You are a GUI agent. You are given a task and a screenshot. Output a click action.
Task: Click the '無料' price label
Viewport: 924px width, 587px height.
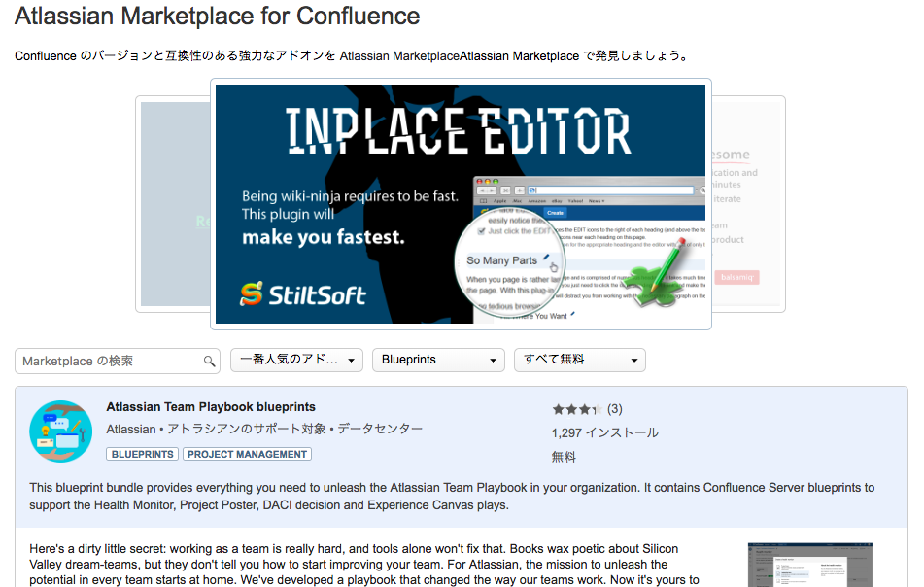tap(564, 457)
